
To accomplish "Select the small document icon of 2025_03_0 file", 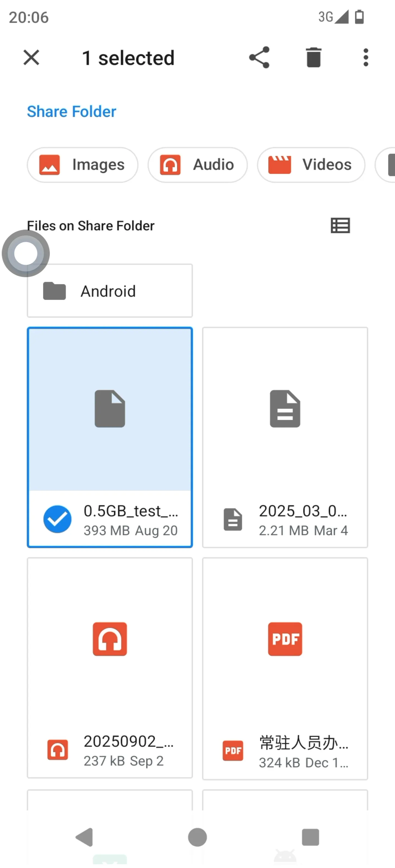I will pyautogui.click(x=233, y=519).
